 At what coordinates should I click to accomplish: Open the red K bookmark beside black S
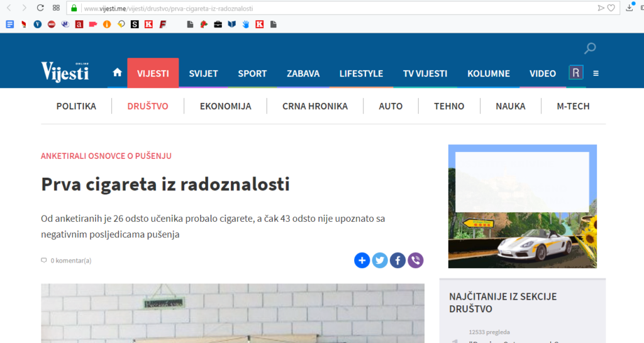point(148,24)
